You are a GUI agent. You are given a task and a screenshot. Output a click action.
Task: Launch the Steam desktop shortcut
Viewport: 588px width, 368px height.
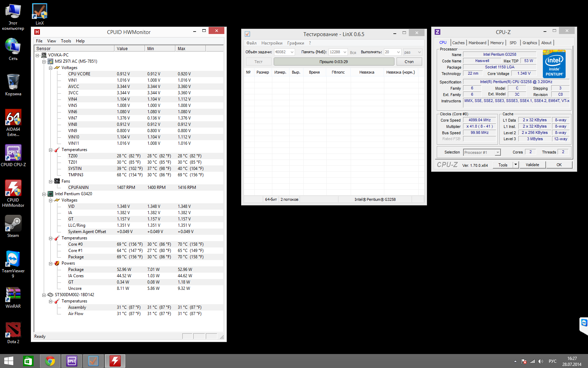[x=13, y=226]
